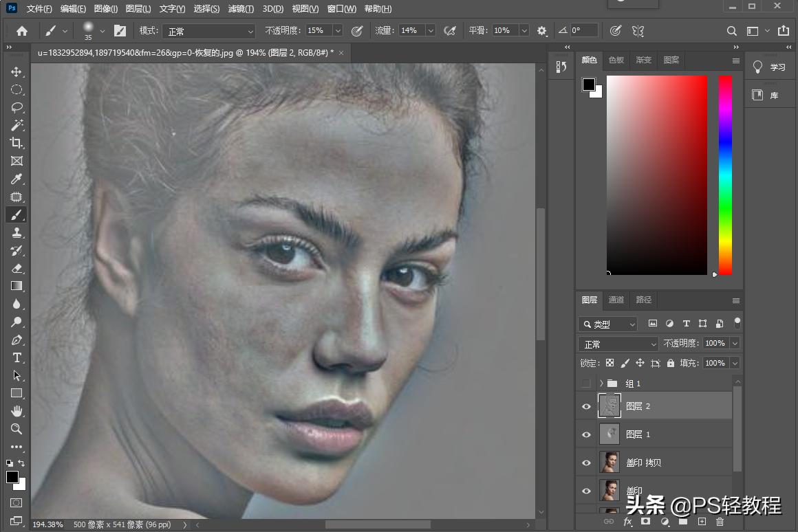The image size is (798, 532).
Task: Hide layer 图层 2 using eye icon
Action: [x=586, y=406]
